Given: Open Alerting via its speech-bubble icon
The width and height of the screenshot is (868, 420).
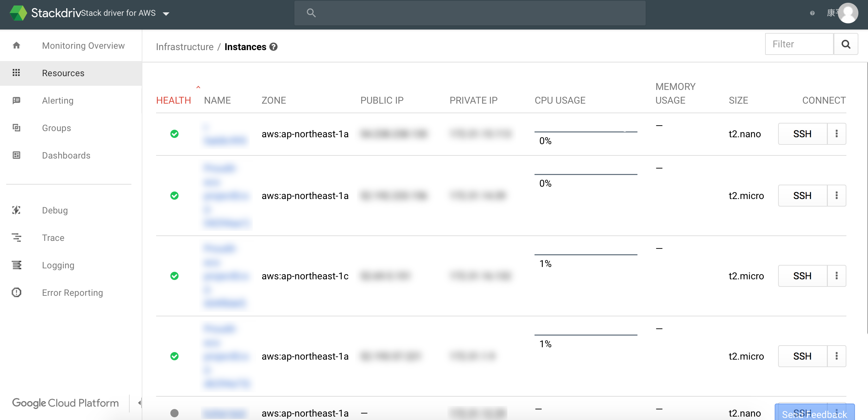Looking at the screenshot, I should pyautogui.click(x=16, y=100).
